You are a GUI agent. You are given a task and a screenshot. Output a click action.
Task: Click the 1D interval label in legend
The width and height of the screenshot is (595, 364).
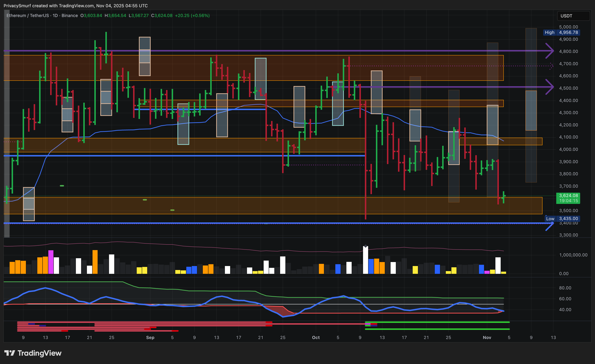point(55,15)
